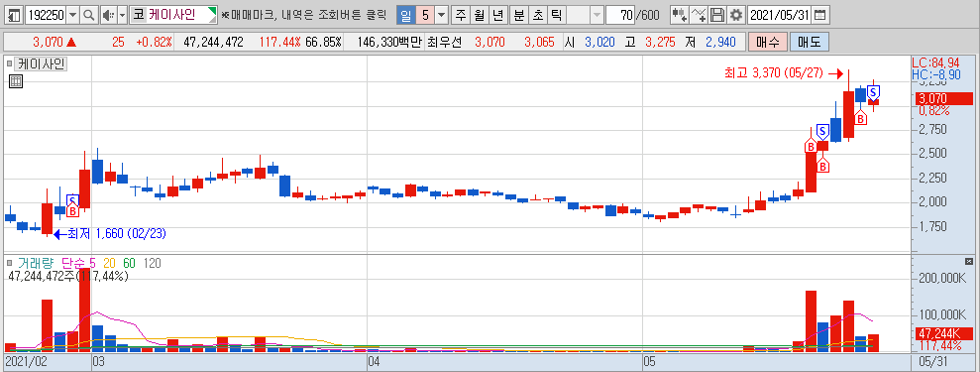
Task: Open the calendar date picker icon
Action: tap(820, 14)
